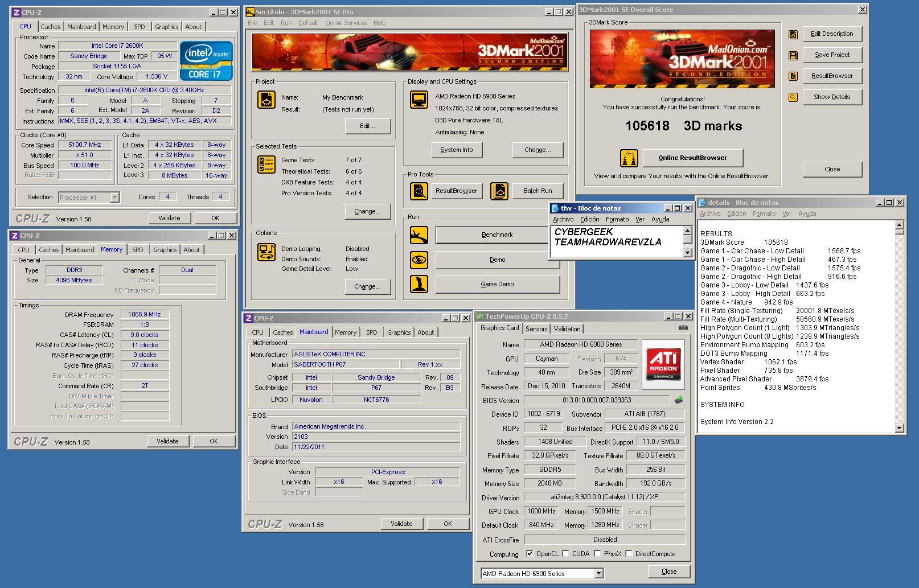
Task: Click the GPU-Z title bar icon
Action: (x=480, y=316)
